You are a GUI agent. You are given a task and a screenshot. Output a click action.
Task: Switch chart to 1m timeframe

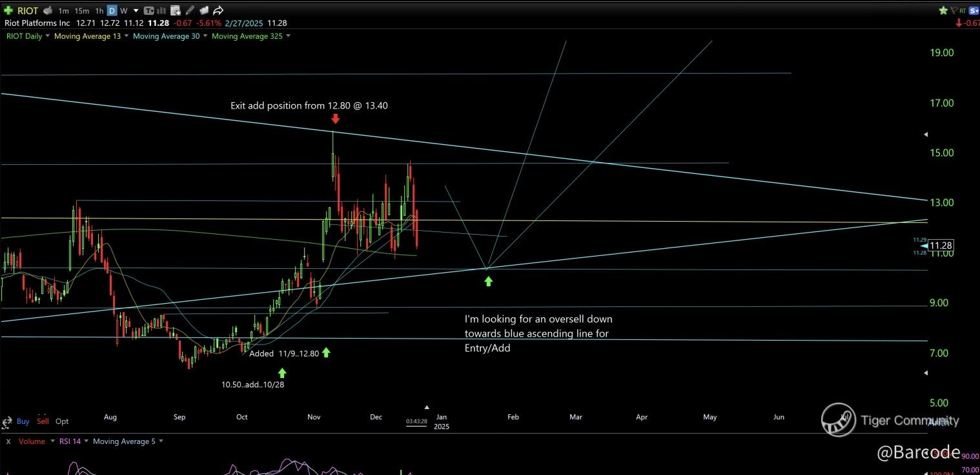(x=63, y=11)
